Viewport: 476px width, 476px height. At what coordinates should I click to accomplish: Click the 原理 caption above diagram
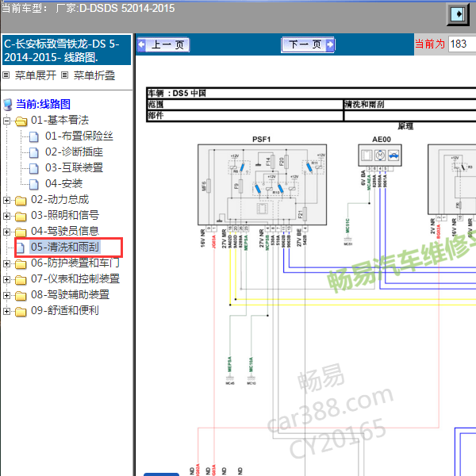(405, 126)
